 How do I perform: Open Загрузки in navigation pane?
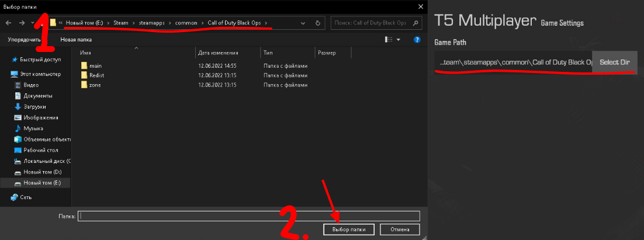pyautogui.click(x=35, y=107)
